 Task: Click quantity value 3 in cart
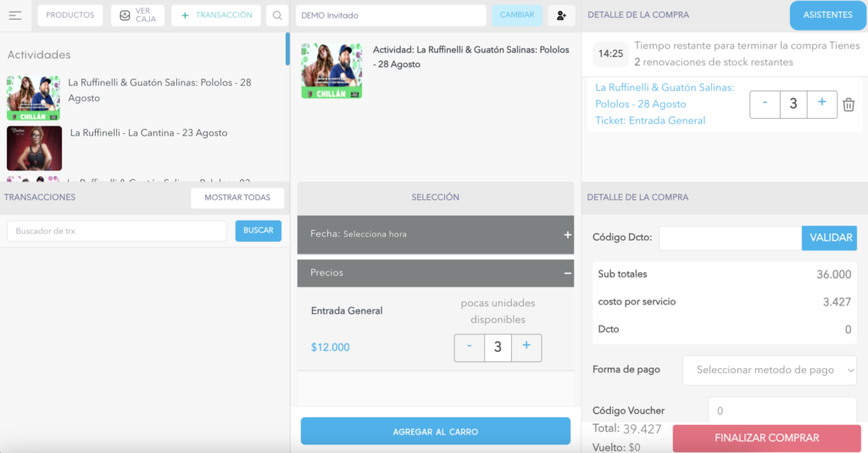(x=793, y=104)
